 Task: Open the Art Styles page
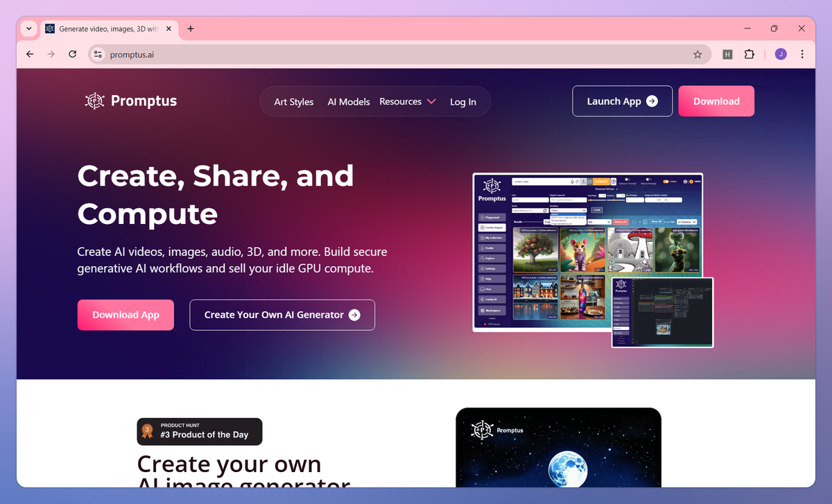(x=294, y=102)
